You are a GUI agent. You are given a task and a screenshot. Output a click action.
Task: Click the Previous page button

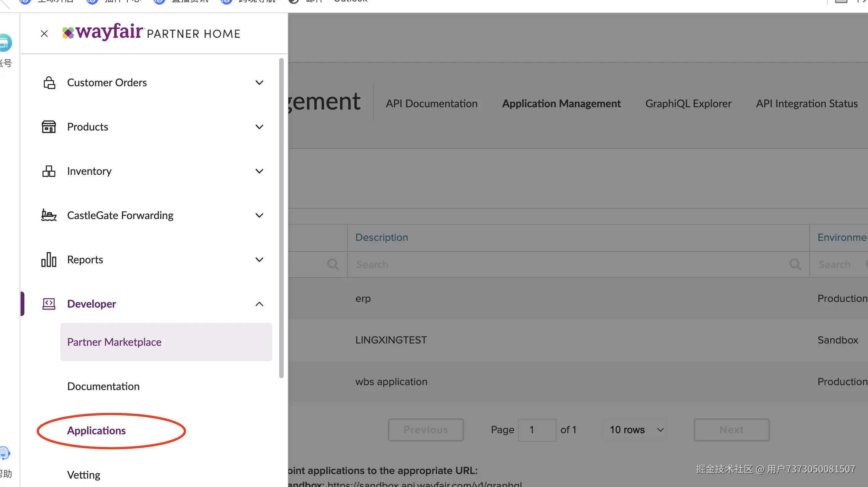(426, 430)
